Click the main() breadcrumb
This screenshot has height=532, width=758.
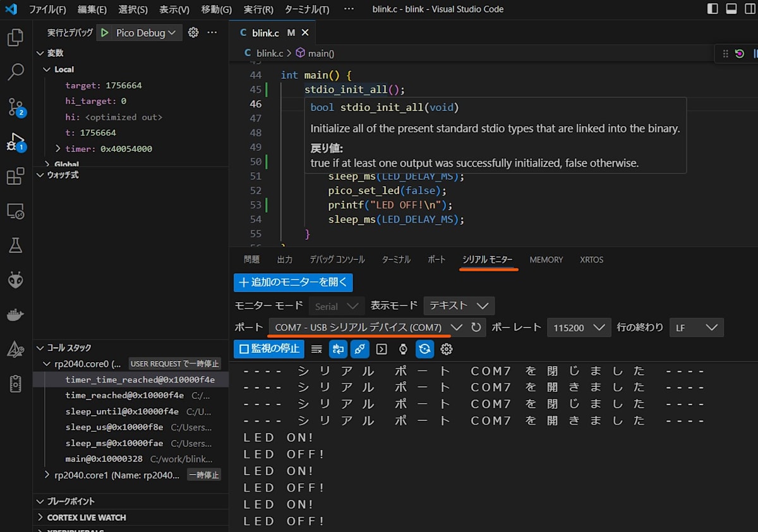[x=315, y=54]
